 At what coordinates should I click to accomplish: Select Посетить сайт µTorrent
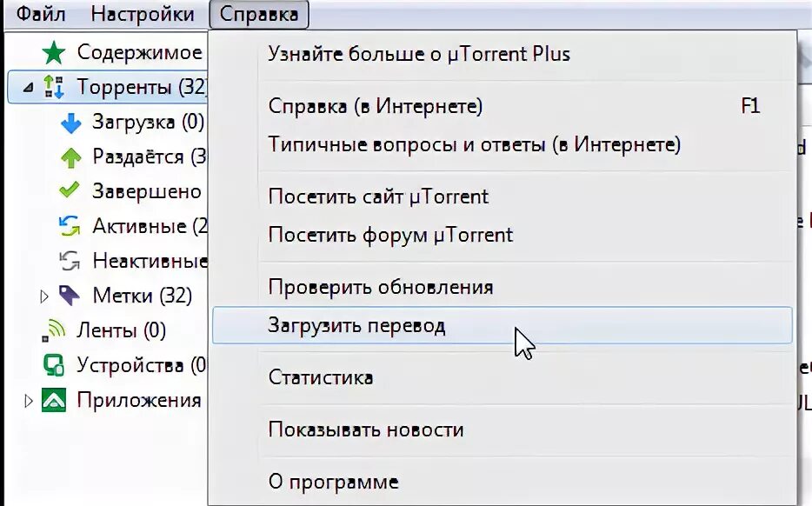502,196
